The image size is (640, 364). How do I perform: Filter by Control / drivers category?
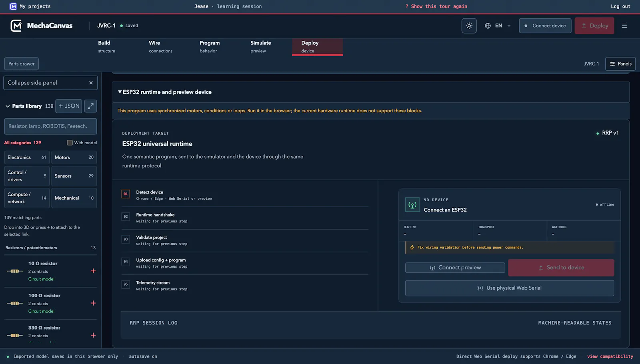[27, 176]
